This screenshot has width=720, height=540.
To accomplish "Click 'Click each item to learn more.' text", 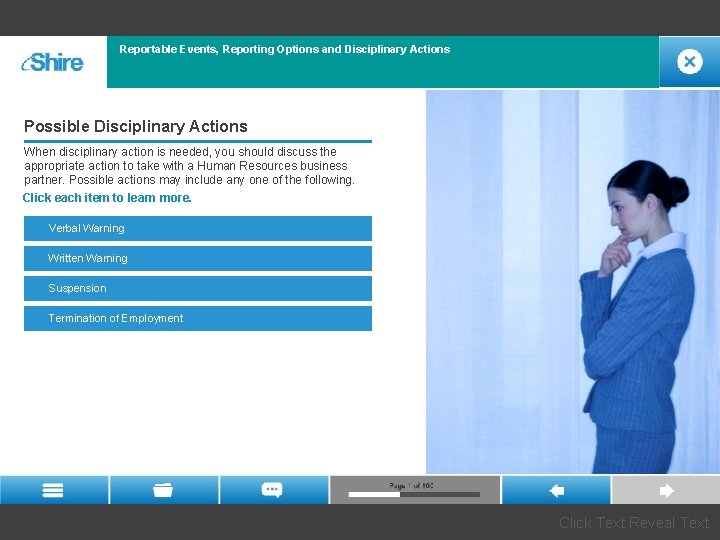I will [107, 198].
